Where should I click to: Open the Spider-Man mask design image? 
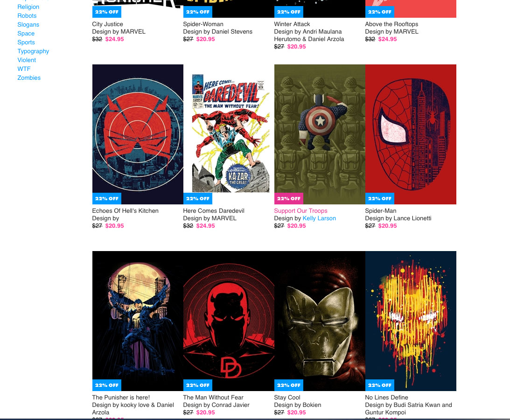pyautogui.click(x=411, y=134)
